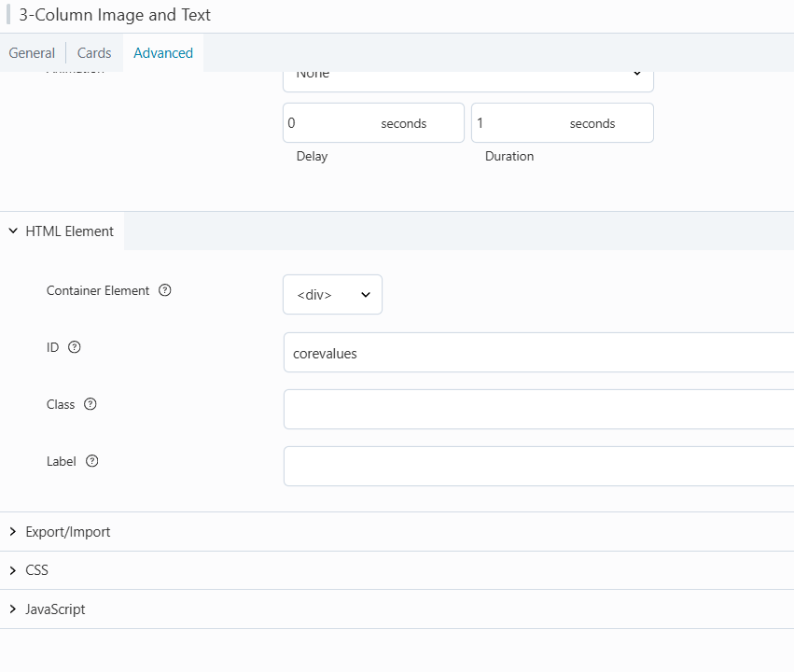
Task: Expand the JavaScript section
Action: (55, 609)
